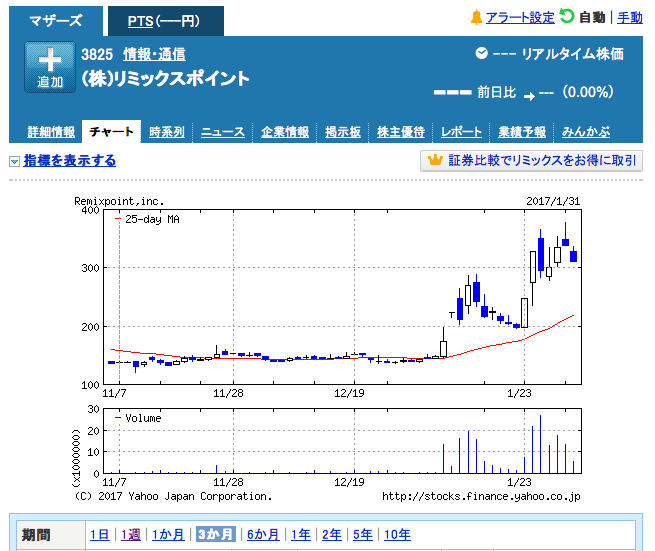Image resolution: width=655 pixels, height=551 pixels.
Task: Click the Volume bar chart
Action: tap(343, 441)
